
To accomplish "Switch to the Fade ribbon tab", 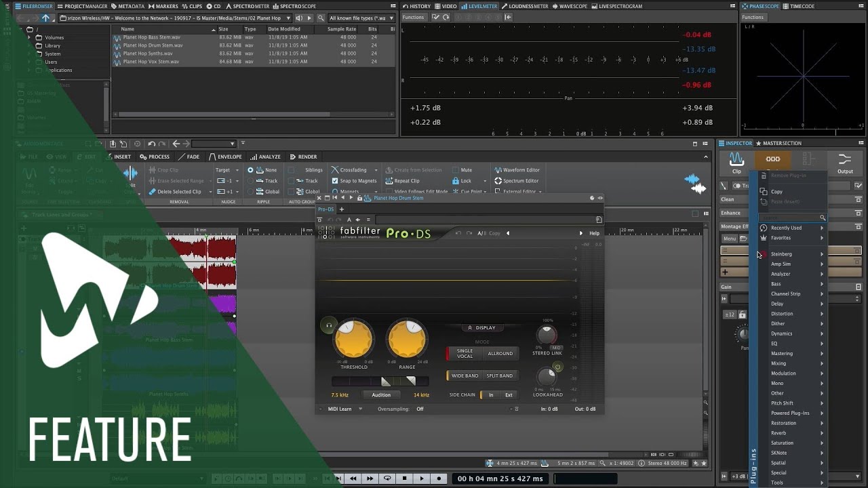I will (189, 157).
